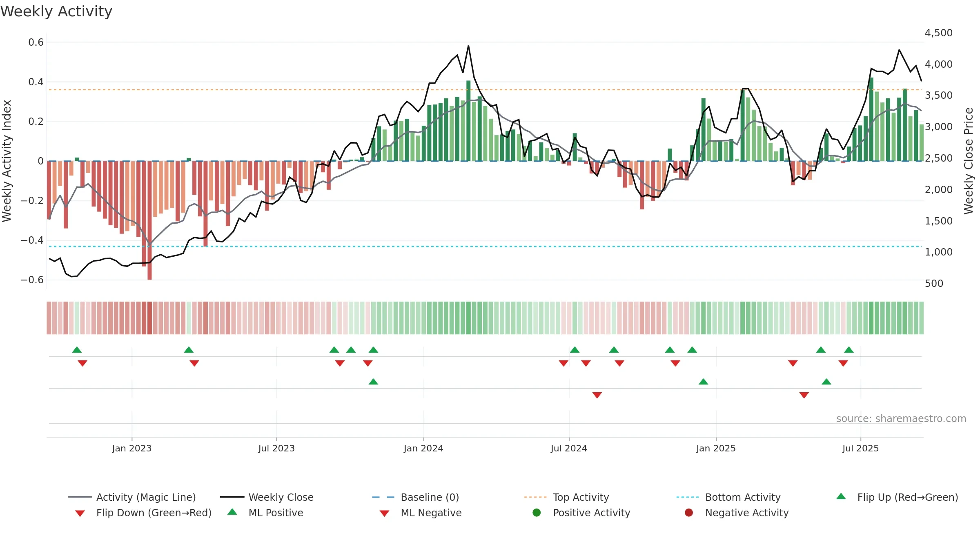Toggle the Bottom Activity legend entry
Screen dimensions: 980x551
pos(728,497)
